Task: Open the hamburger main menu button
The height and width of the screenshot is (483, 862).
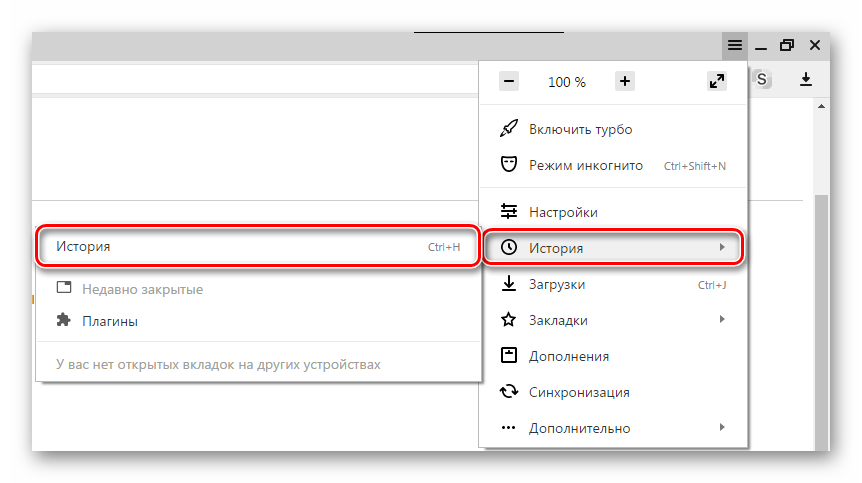Action: pos(734,45)
